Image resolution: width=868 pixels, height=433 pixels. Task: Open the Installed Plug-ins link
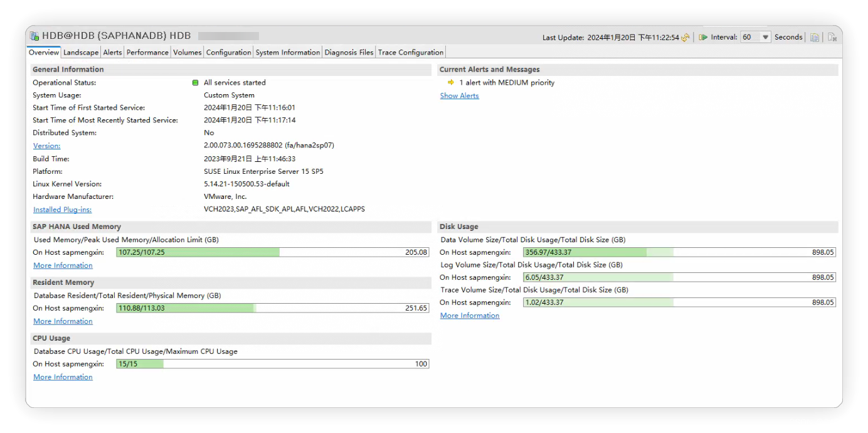click(x=62, y=210)
